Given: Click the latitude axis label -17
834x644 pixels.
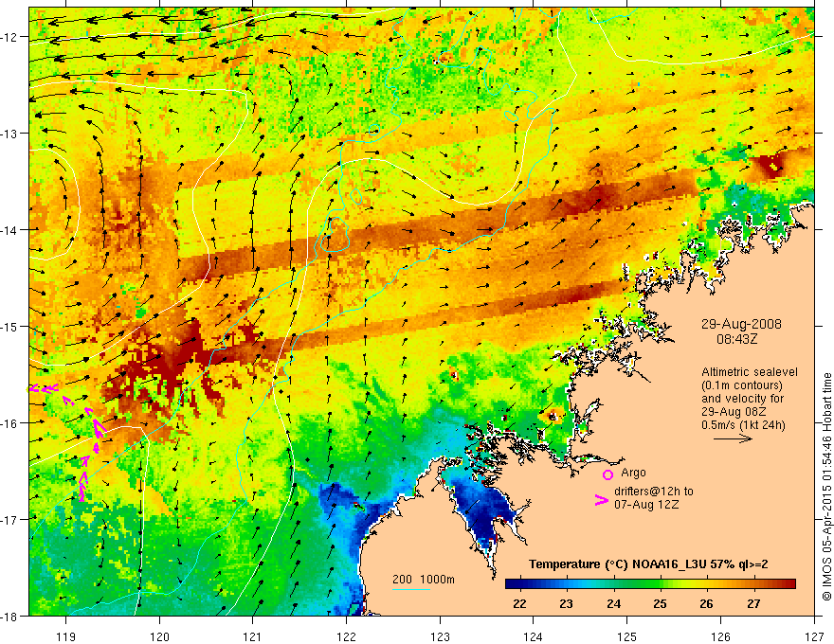Looking at the screenshot, I should point(10,520).
